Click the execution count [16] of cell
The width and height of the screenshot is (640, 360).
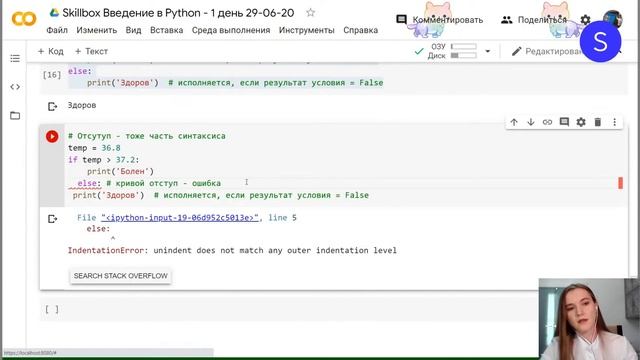(52, 75)
